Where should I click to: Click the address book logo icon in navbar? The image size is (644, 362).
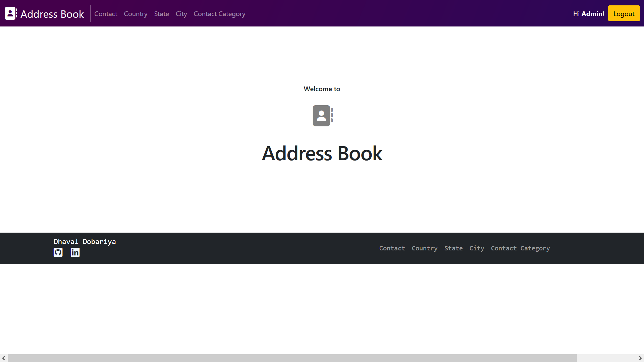pyautogui.click(x=11, y=13)
